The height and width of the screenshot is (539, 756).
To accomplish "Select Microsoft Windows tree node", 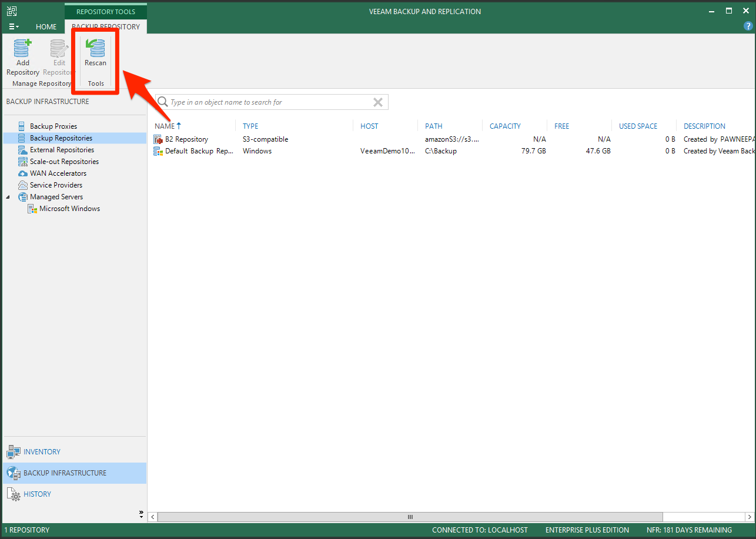I will click(69, 209).
